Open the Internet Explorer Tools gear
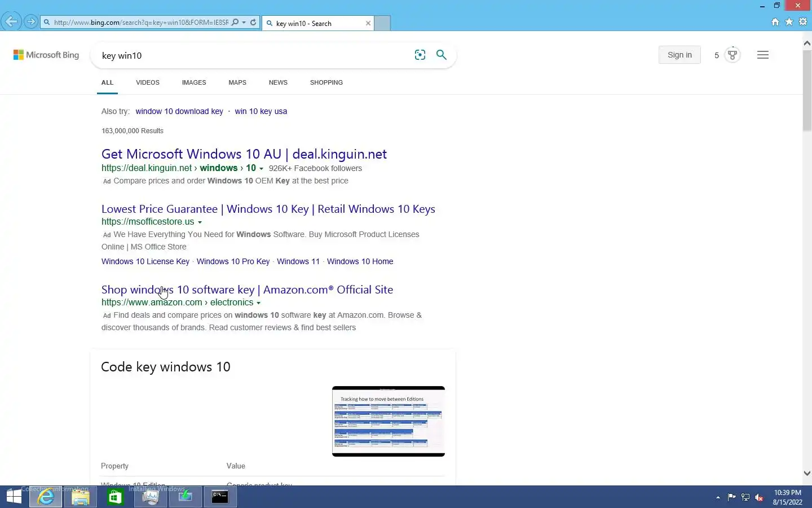This screenshot has width=812, height=508. 803,22
